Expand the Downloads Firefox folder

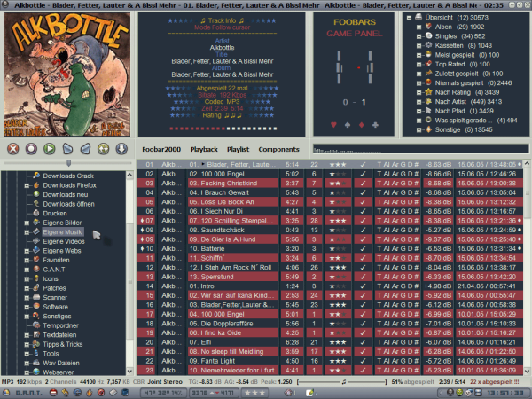coord(27,185)
